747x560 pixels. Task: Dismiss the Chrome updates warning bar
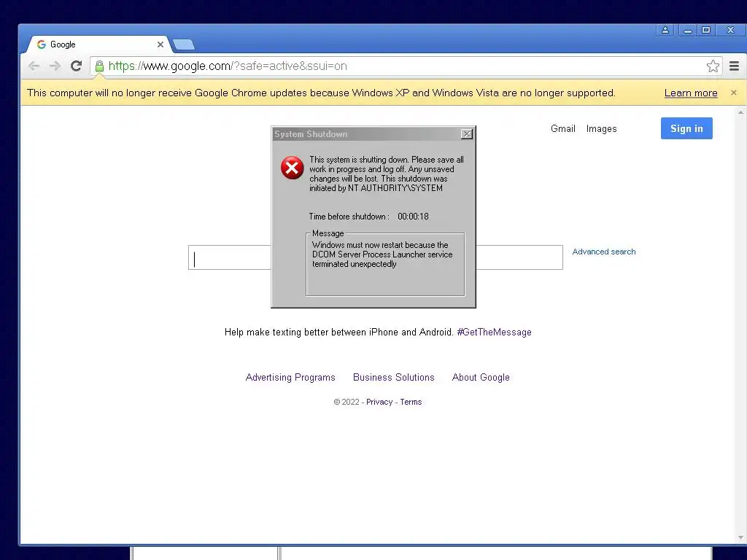(734, 93)
